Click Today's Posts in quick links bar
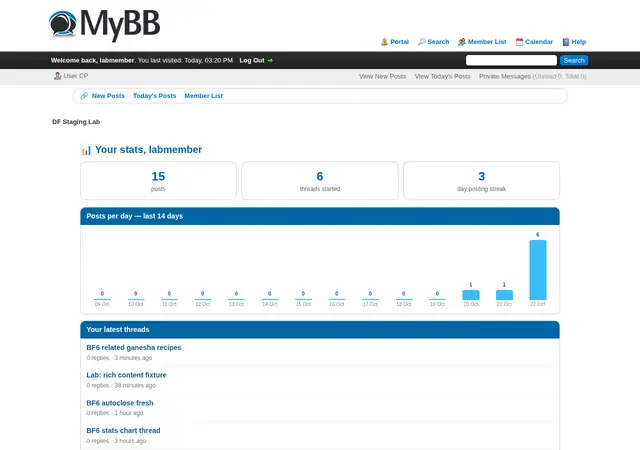The width and height of the screenshot is (640, 450). (x=154, y=96)
